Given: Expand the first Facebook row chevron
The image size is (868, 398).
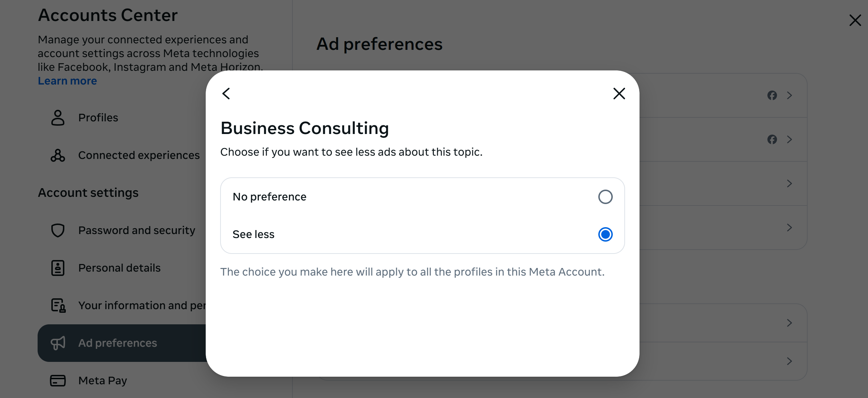Looking at the screenshot, I should pyautogui.click(x=790, y=95).
